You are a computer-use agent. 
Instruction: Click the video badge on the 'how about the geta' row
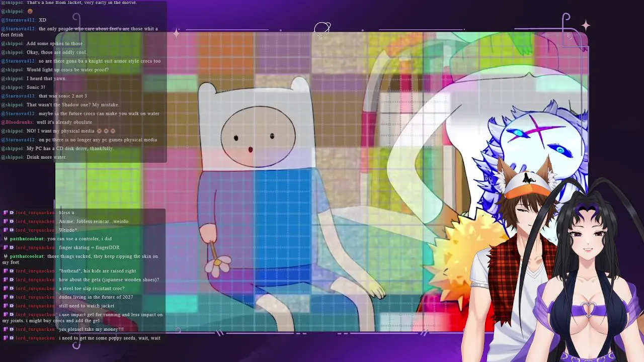(x=12, y=280)
